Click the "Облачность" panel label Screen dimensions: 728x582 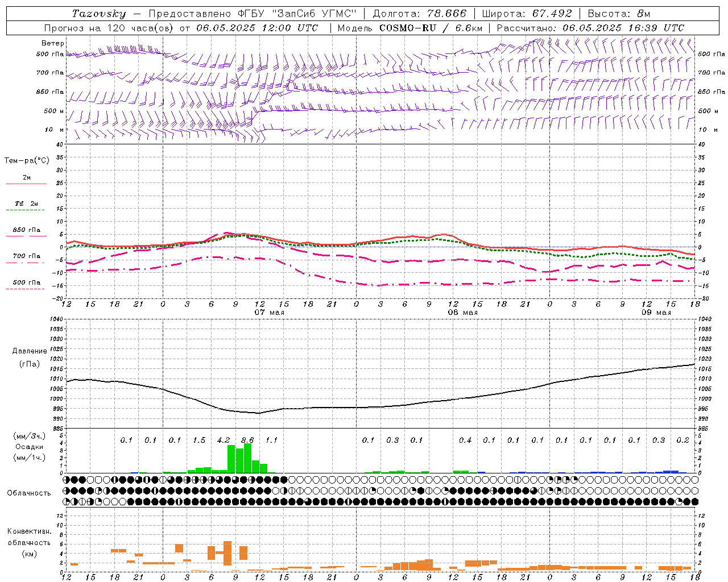pos(29,493)
